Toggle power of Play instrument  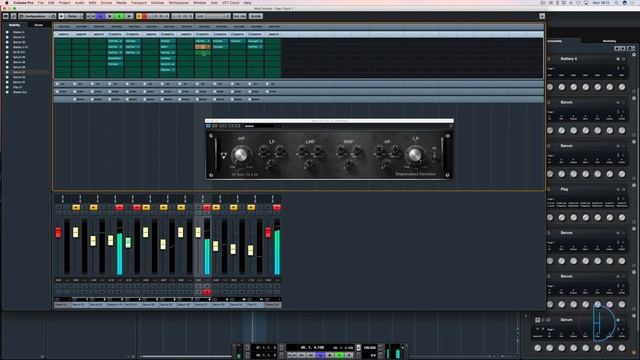(x=549, y=189)
